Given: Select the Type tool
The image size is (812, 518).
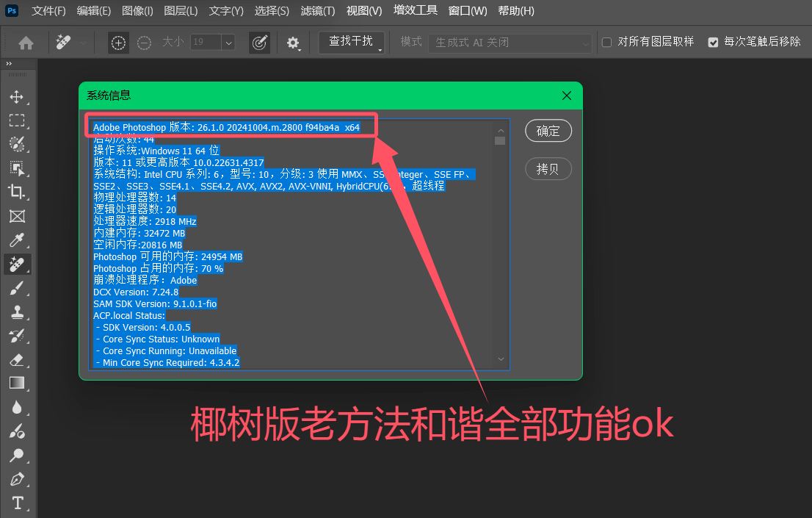Looking at the screenshot, I should point(17,503).
